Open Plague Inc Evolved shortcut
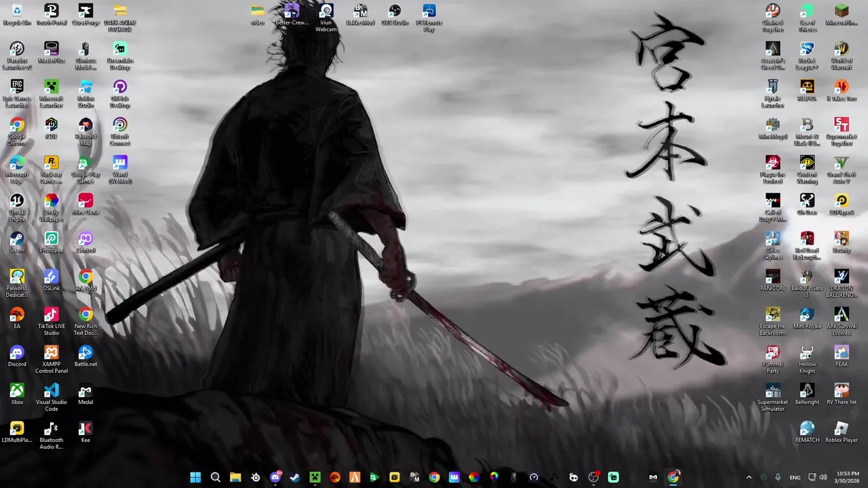This screenshot has height=488, width=868. (772, 170)
